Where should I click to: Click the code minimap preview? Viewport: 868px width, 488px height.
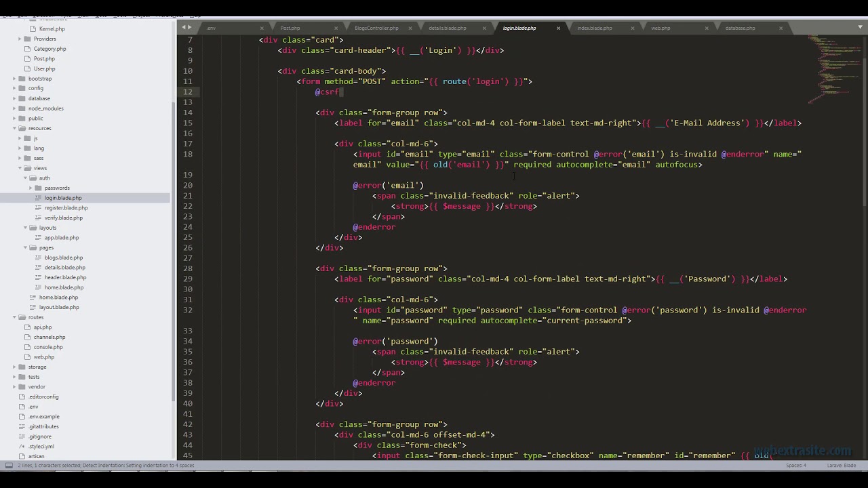pos(834,68)
